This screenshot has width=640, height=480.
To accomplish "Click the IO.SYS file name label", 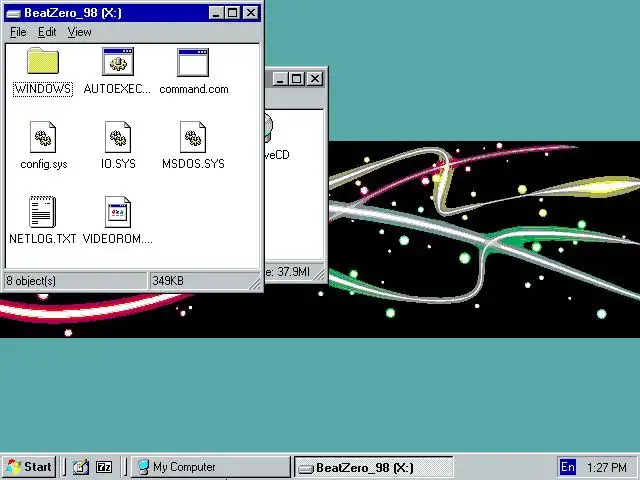I will click(118, 164).
